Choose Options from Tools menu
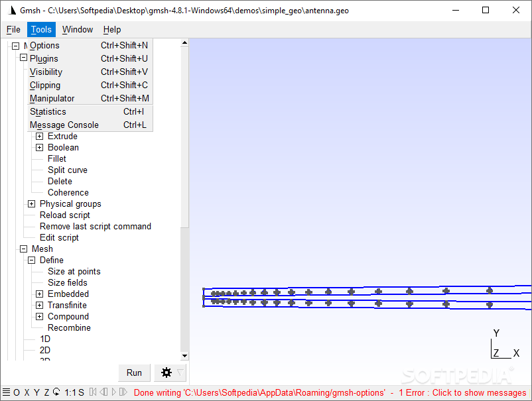 tap(90, 46)
